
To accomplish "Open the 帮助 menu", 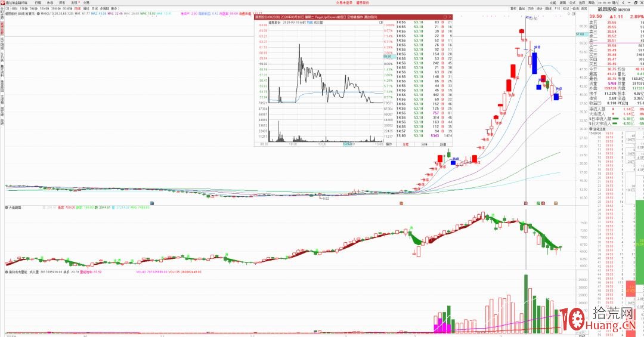I will [591, 3].
